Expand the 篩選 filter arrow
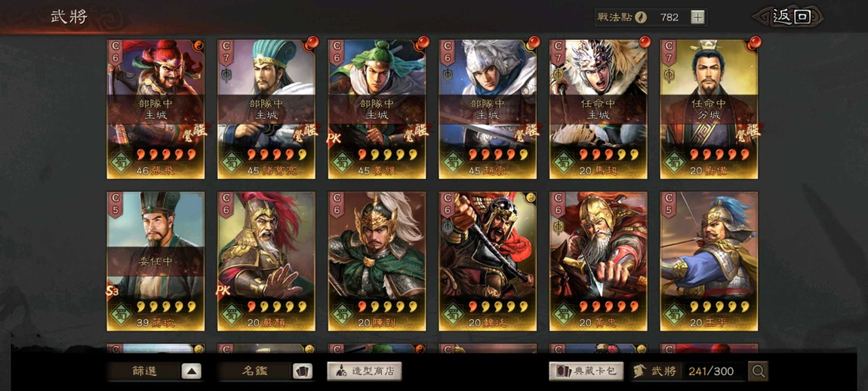The width and height of the screenshot is (868, 391). (192, 371)
